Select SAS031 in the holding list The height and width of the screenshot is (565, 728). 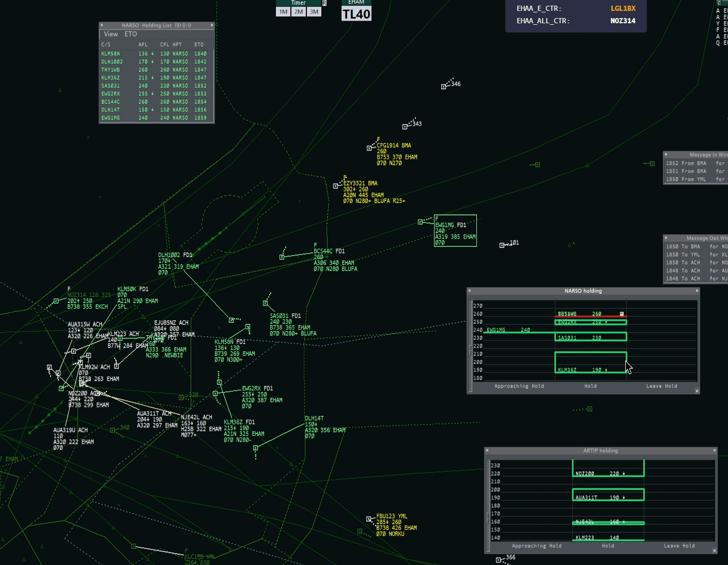[x=157, y=86]
